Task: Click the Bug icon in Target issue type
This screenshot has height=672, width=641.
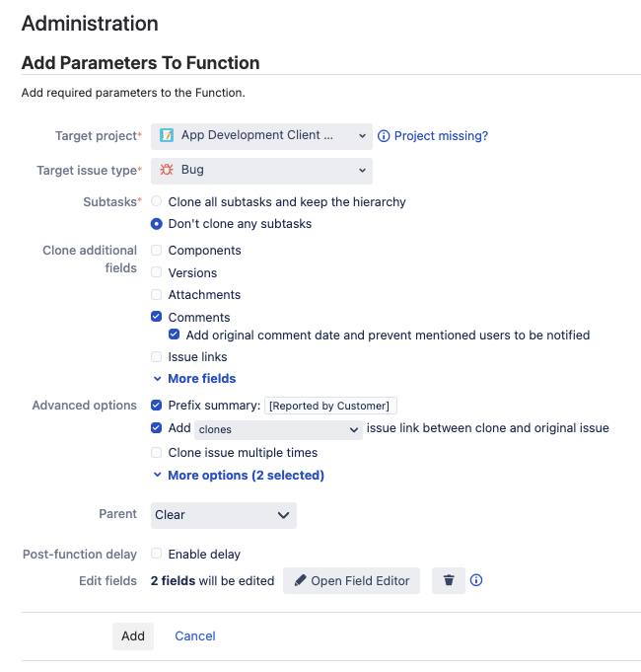Action: coord(167,170)
